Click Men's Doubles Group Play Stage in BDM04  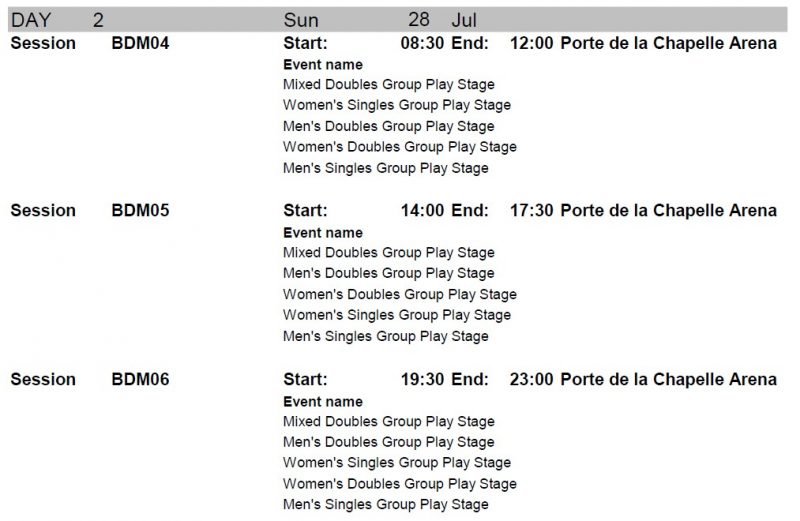coord(389,126)
